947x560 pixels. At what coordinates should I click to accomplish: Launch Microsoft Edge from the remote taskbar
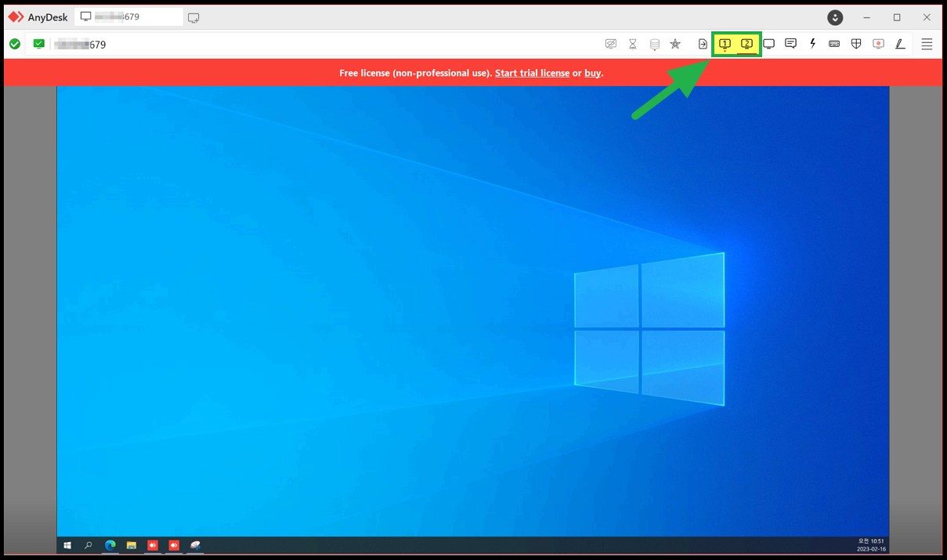[x=110, y=545]
